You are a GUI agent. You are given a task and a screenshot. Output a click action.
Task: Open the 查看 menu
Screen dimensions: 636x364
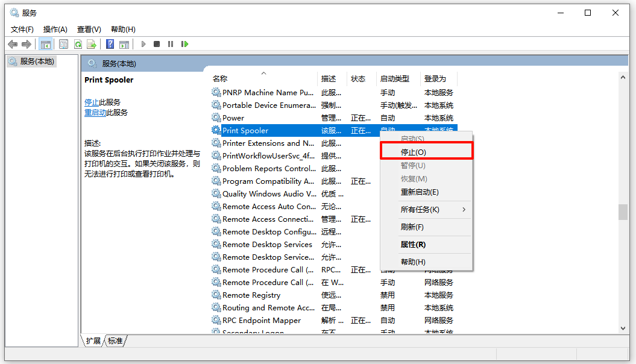click(x=88, y=28)
